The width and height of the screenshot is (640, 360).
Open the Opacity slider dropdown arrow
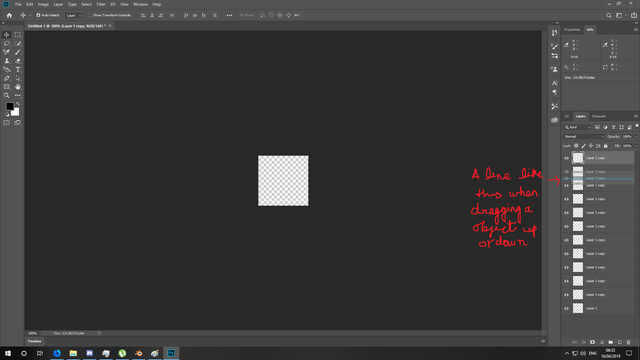pos(636,136)
